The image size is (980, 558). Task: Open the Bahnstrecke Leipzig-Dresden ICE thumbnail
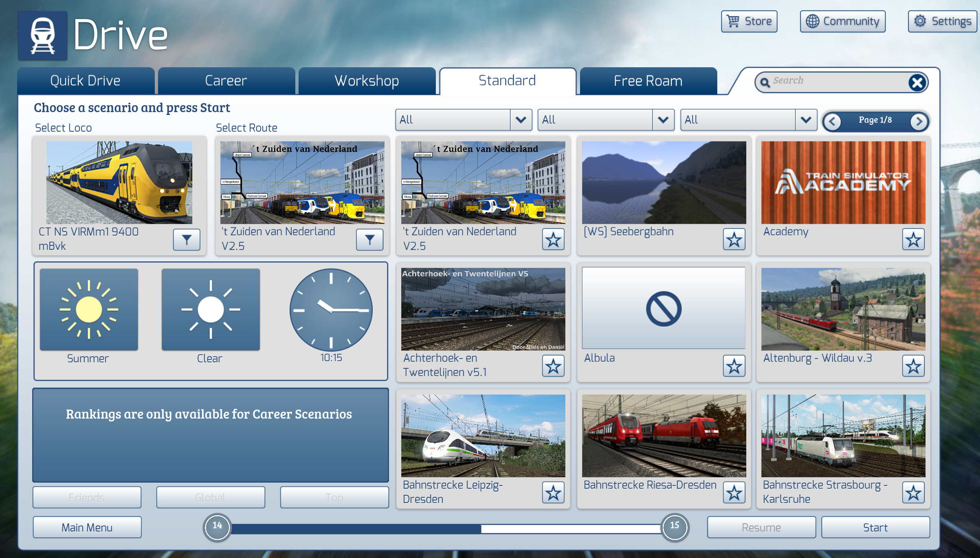[x=483, y=436]
